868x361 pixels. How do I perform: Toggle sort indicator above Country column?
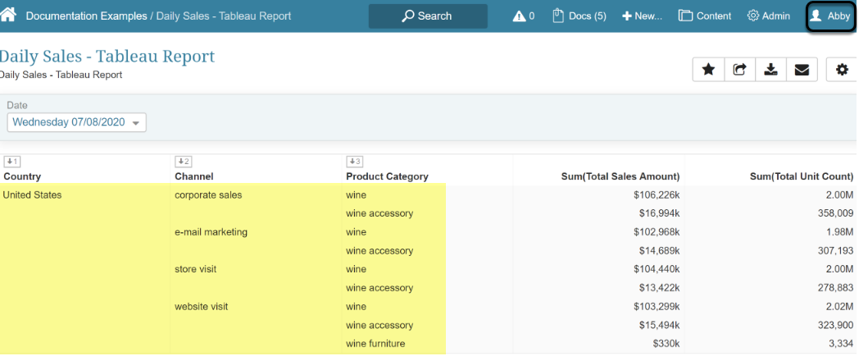coord(11,162)
